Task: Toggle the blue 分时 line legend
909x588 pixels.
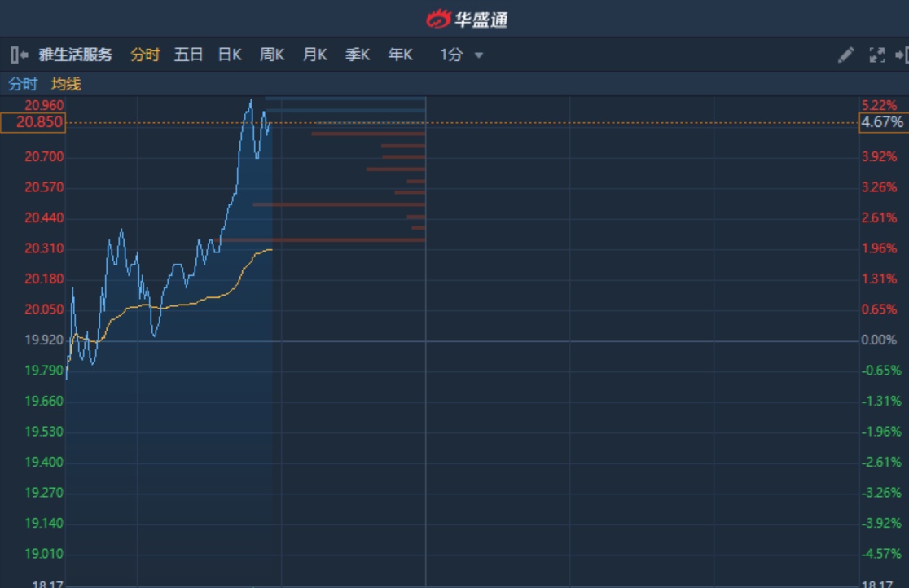Action: pyautogui.click(x=23, y=84)
